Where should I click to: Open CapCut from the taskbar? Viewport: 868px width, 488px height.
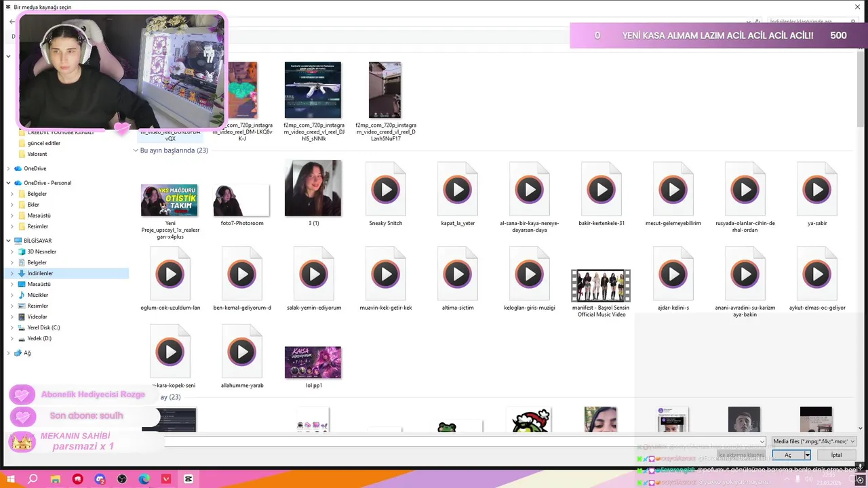(x=189, y=479)
